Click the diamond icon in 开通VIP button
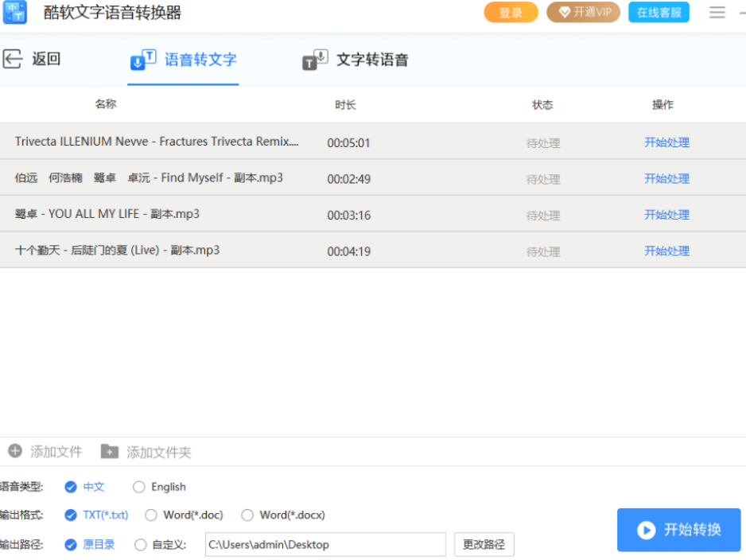Viewport: 746px width, 560px height. pyautogui.click(x=564, y=13)
